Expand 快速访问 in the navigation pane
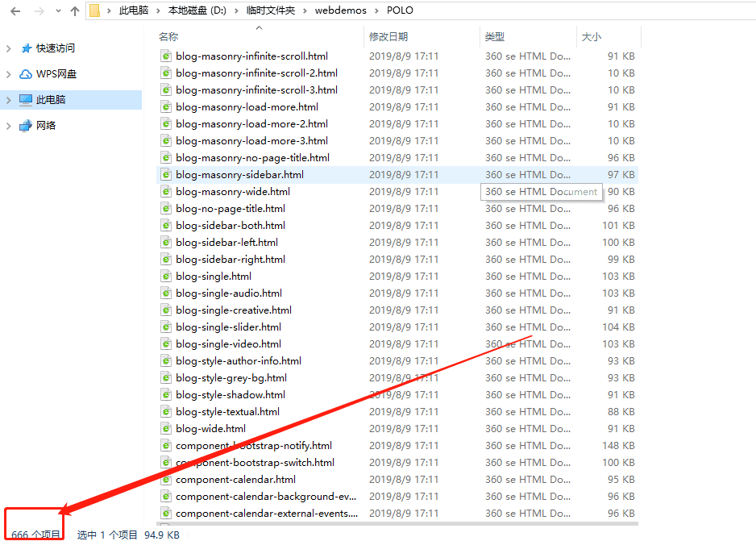This screenshot has height=541, width=756. (10, 48)
